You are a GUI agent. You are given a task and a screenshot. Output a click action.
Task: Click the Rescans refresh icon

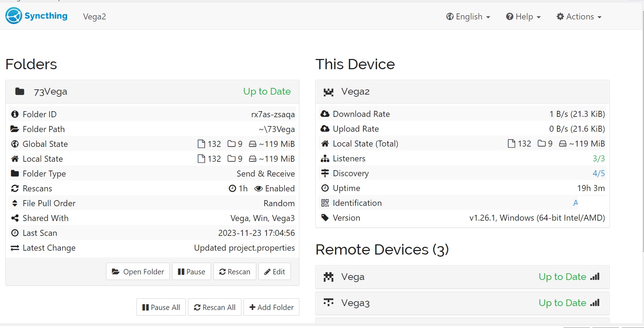[x=15, y=189]
